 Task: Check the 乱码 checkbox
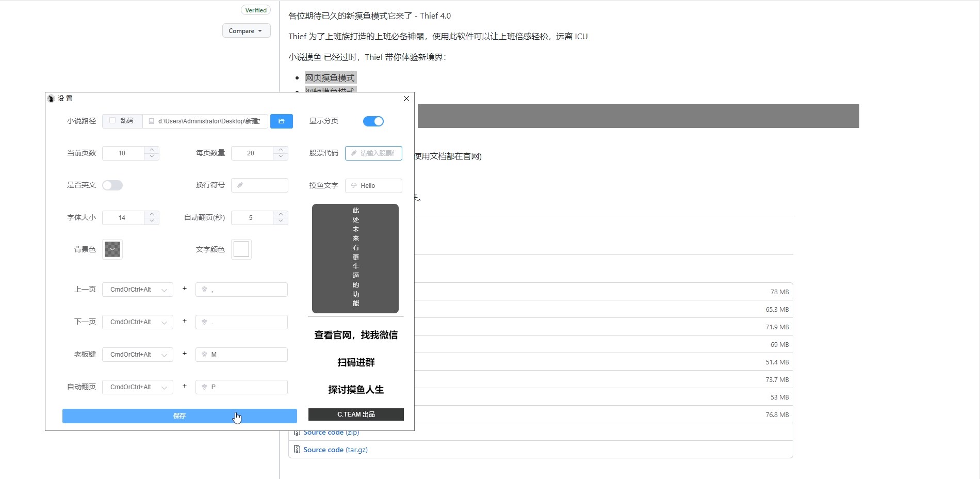pyautogui.click(x=112, y=121)
